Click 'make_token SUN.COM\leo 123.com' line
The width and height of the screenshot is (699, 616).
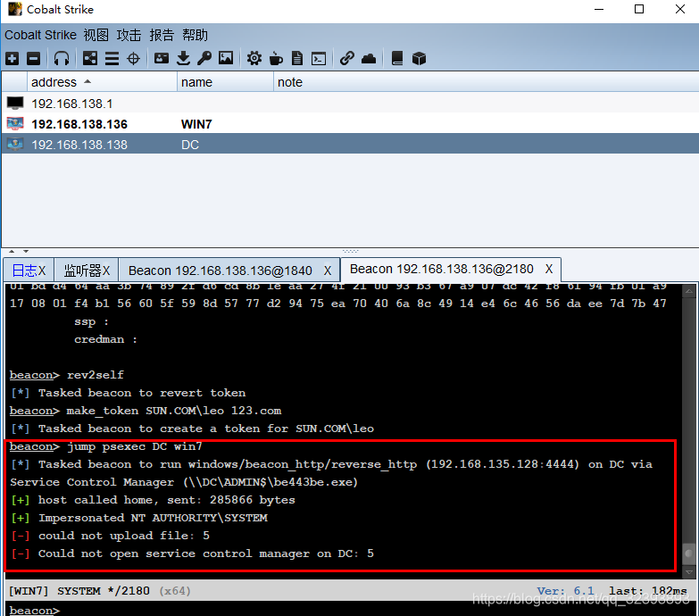coord(146,411)
